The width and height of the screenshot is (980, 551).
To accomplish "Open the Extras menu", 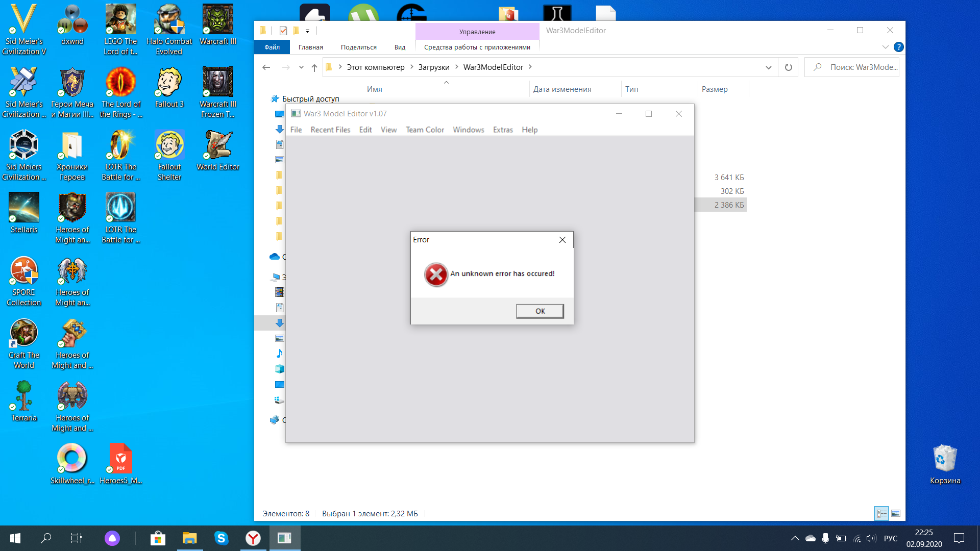I will (x=502, y=130).
